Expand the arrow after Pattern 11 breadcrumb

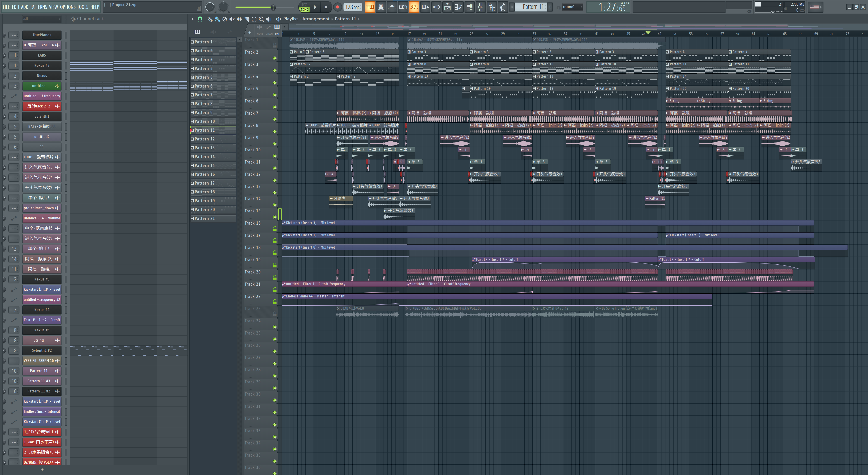click(x=359, y=19)
